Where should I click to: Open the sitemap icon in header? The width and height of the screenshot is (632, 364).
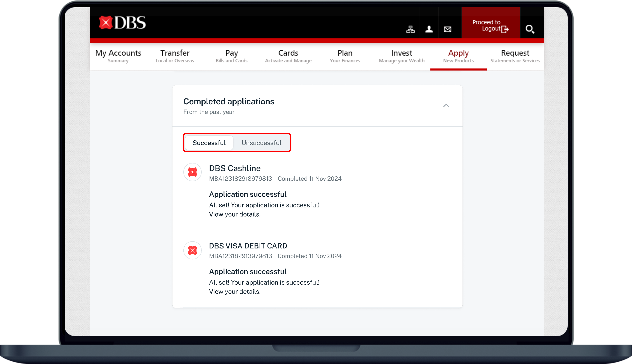click(x=410, y=29)
